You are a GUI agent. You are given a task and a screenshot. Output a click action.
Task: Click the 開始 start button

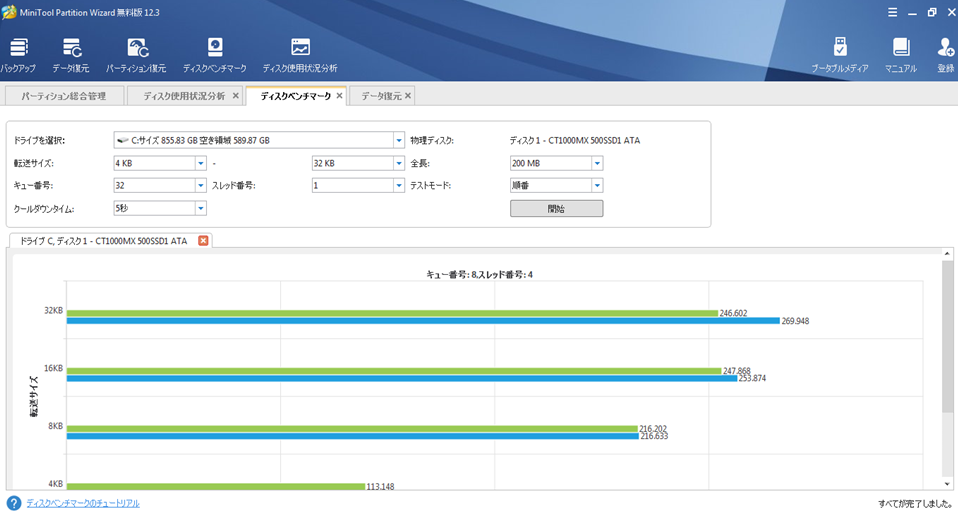pyautogui.click(x=557, y=208)
